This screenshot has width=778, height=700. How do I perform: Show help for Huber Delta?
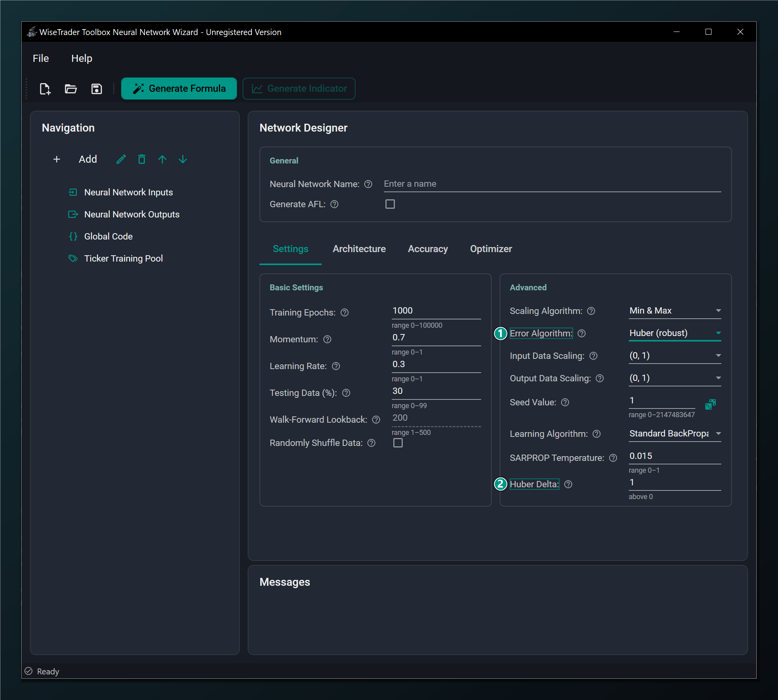tap(568, 484)
